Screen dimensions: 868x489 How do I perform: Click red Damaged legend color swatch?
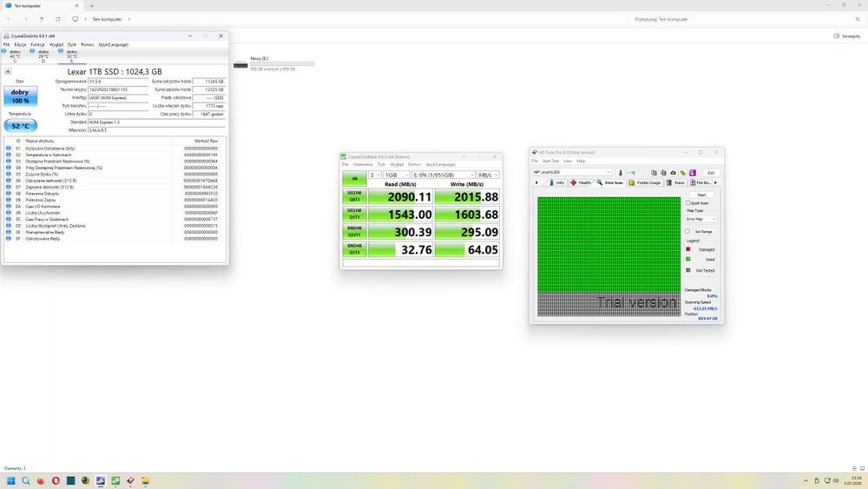point(688,249)
